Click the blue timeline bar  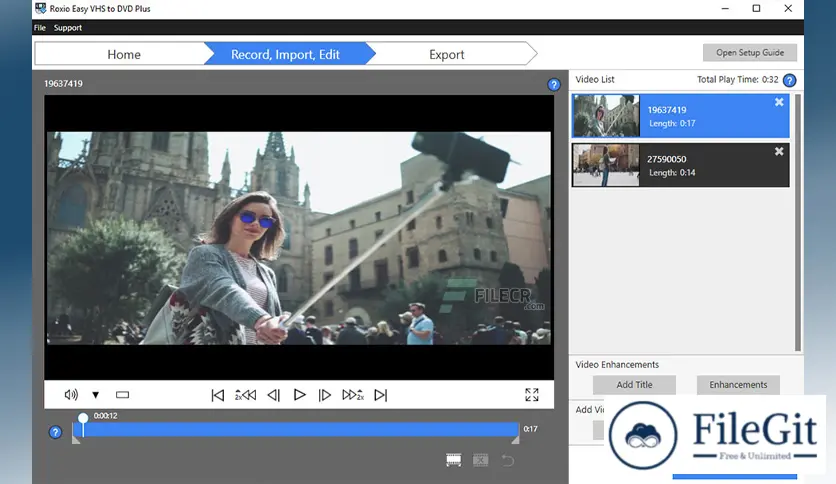(x=296, y=429)
